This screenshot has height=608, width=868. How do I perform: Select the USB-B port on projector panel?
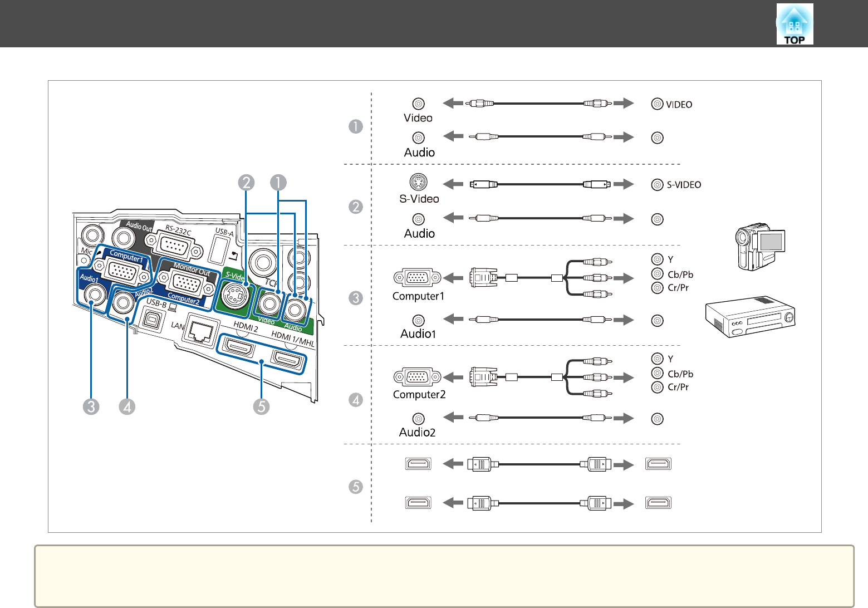click(152, 319)
